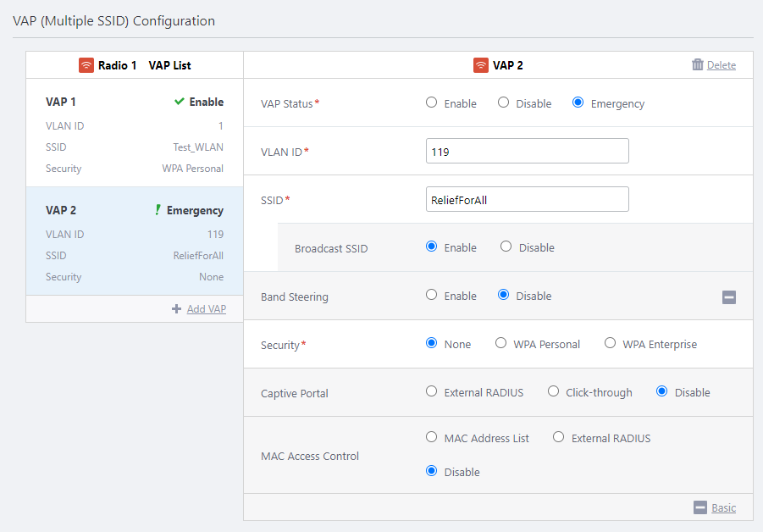
Task: Click the trash icon beside Delete
Action: 698,64
